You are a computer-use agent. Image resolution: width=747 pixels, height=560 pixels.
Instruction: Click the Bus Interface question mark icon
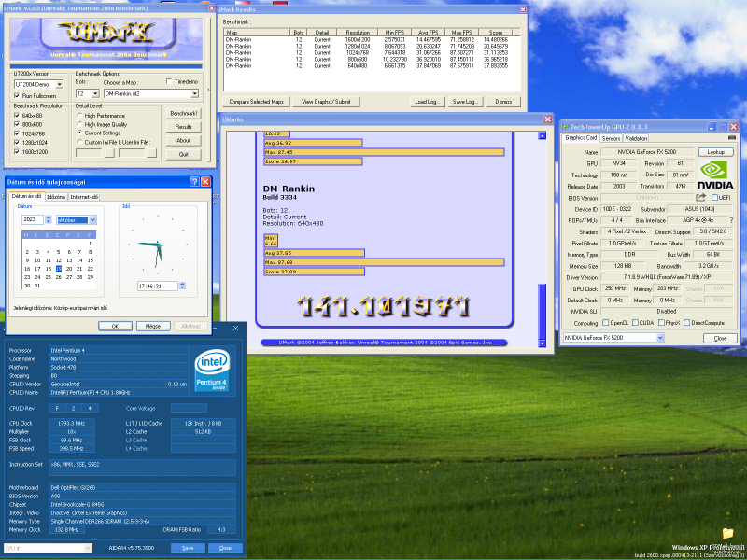click(x=732, y=220)
